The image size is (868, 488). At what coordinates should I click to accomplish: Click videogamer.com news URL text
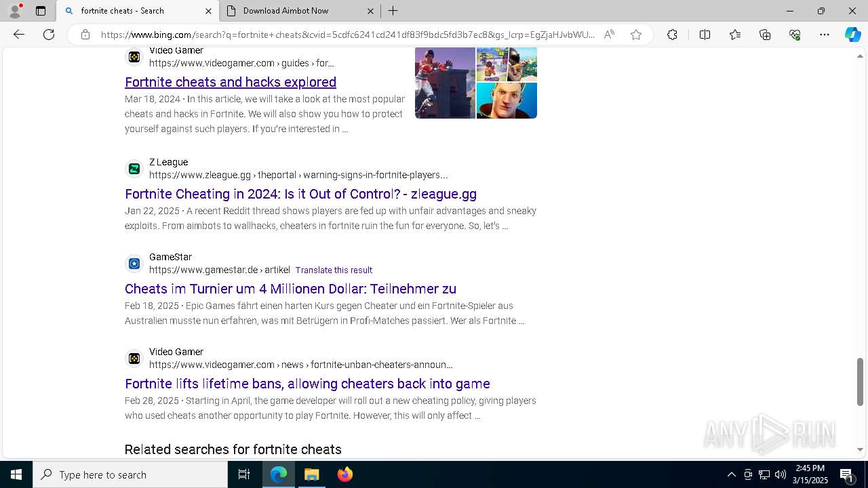click(301, 365)
